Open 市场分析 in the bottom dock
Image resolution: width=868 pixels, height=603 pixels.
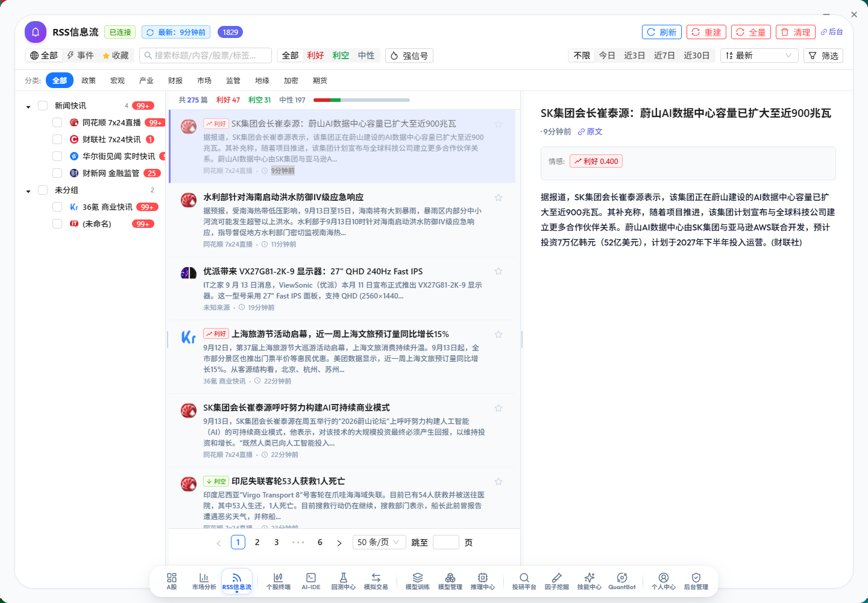204,581
